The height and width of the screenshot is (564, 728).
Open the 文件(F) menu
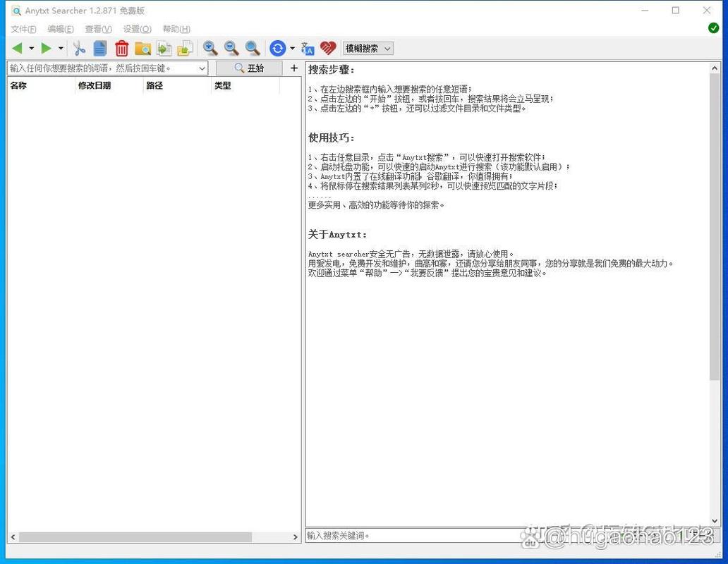pos(23,29)
